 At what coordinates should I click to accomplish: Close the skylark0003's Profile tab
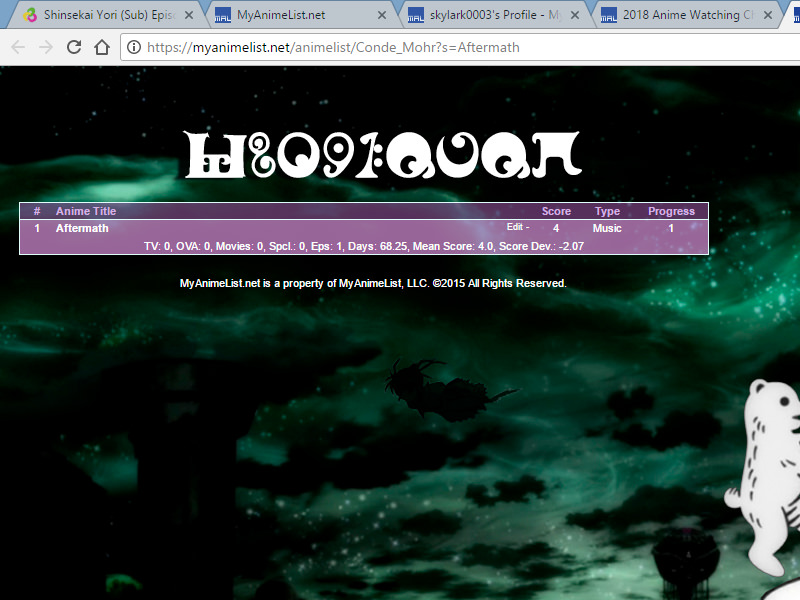pyautogui.click(x=575, y=16)
